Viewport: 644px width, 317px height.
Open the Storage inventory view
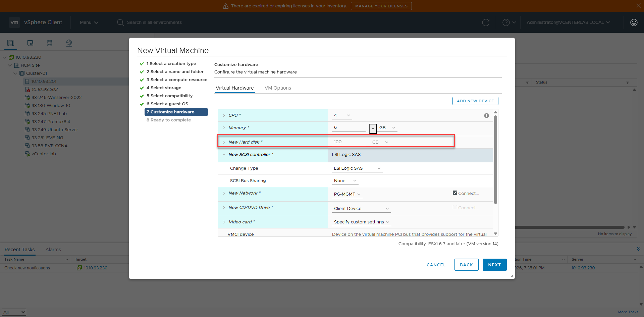pos(50,43)
